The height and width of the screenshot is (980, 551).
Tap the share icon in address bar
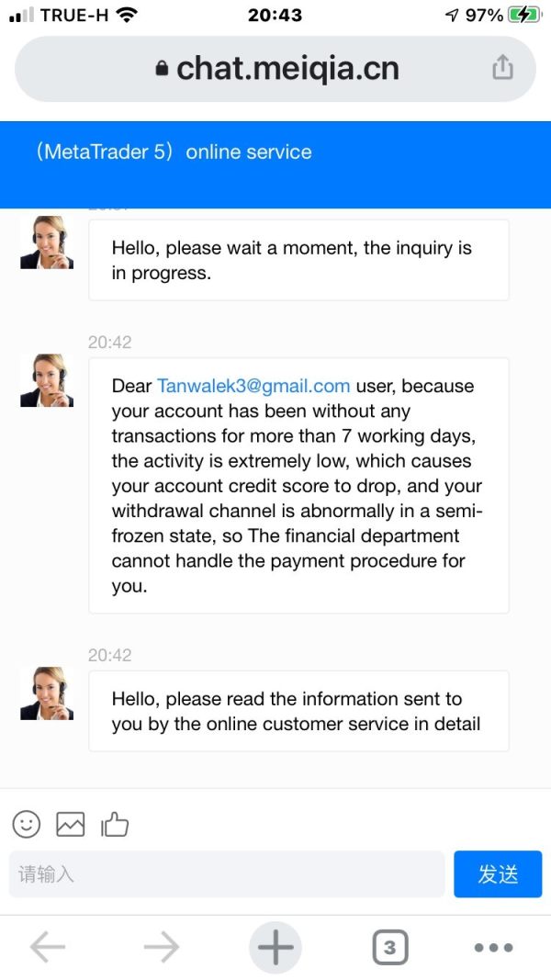502,68
